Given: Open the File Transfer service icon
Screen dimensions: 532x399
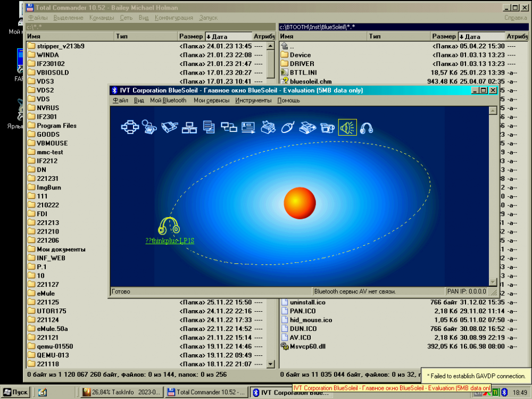Looking at the screenshot, I should click(209, 127).
